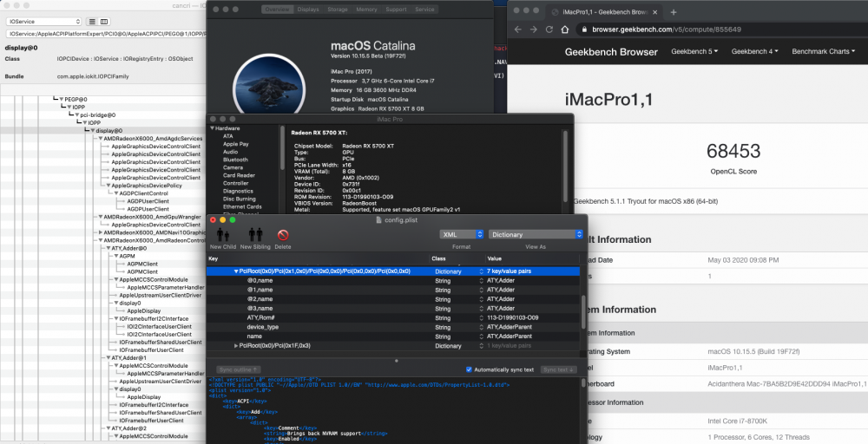Click the Sync text button
868x444 pixels.
click(558, 369)
